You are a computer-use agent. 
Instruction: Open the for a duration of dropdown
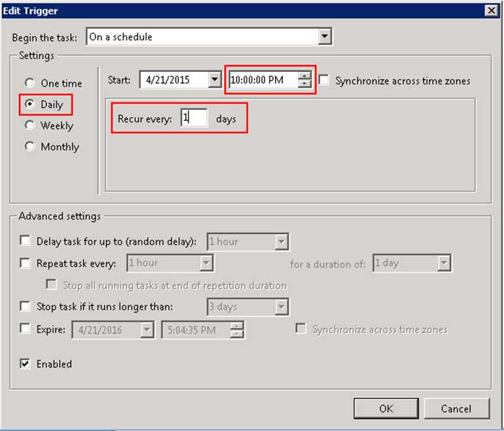(444, 263)
